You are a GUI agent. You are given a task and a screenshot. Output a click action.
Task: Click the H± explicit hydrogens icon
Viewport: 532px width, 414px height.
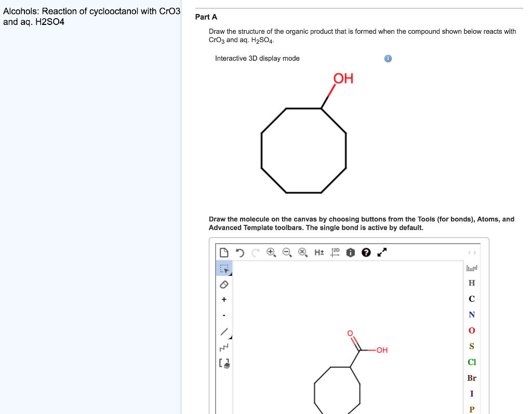[x=318, y=252]
